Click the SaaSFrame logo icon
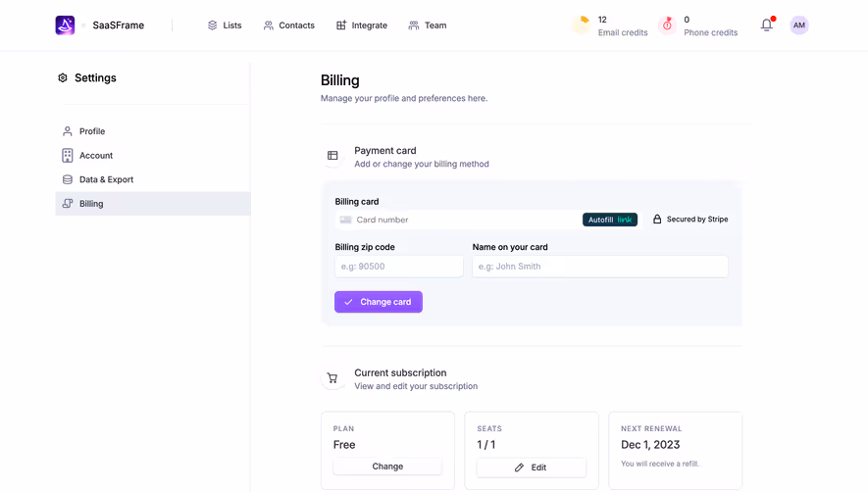The width and height of the screenshot is (868, 492). click(65, 25)
